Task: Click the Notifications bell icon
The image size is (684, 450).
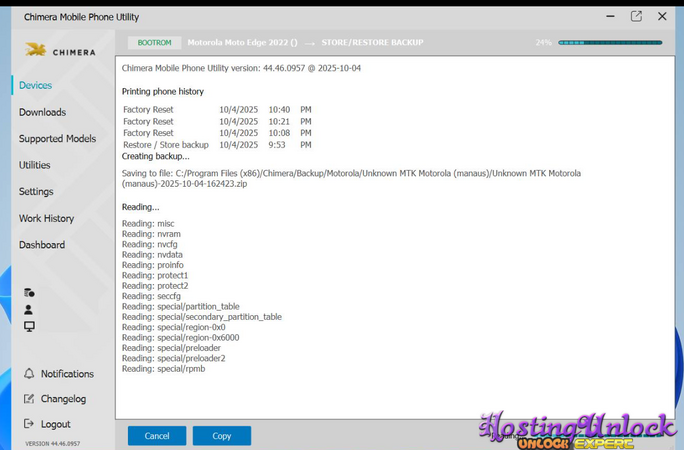Action: pyautogui.click(x=29, y=374)
